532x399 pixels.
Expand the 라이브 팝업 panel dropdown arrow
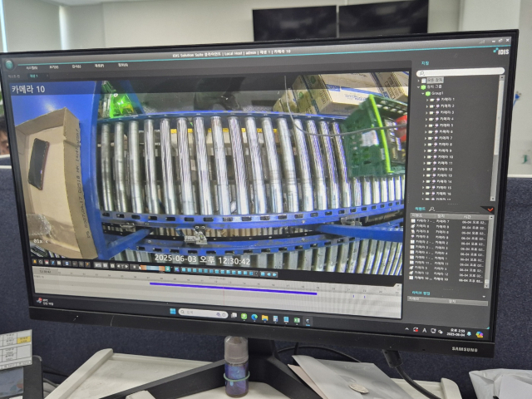coord(484,297)
